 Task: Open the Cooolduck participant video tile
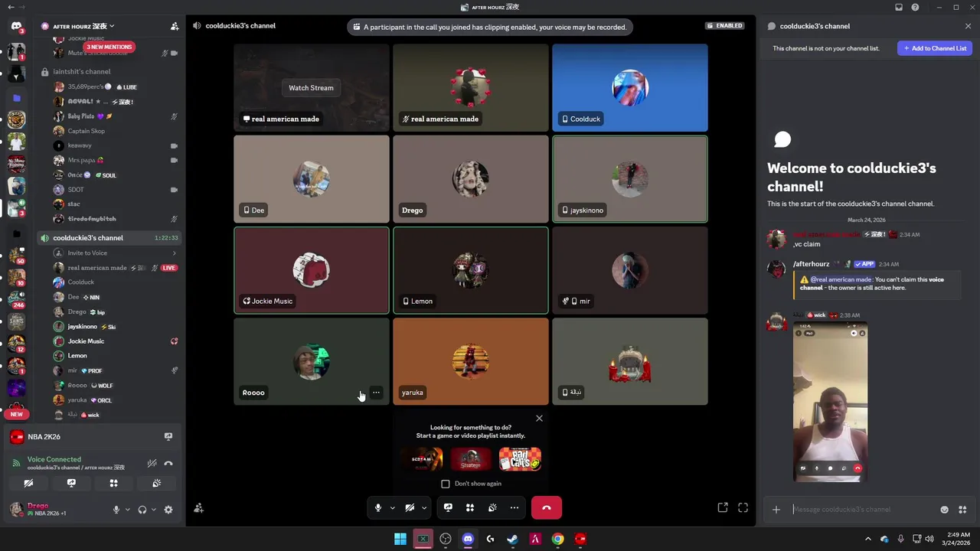pos(629,88)
